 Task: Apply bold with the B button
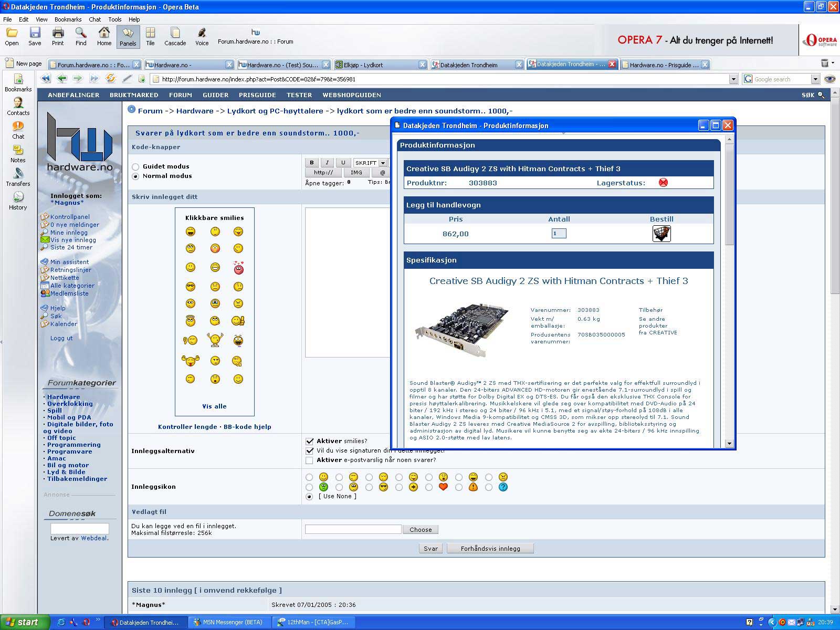(x=312, y=163)
